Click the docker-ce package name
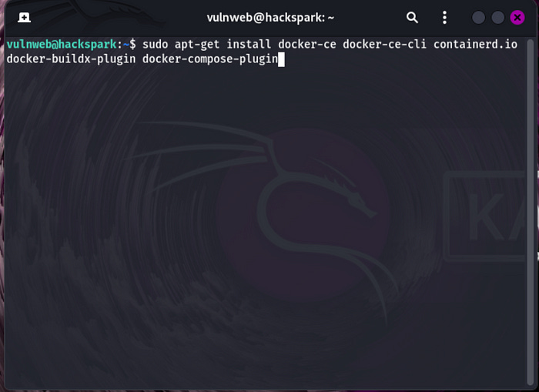This screenshot has width=539, height=392. (307, 45)
